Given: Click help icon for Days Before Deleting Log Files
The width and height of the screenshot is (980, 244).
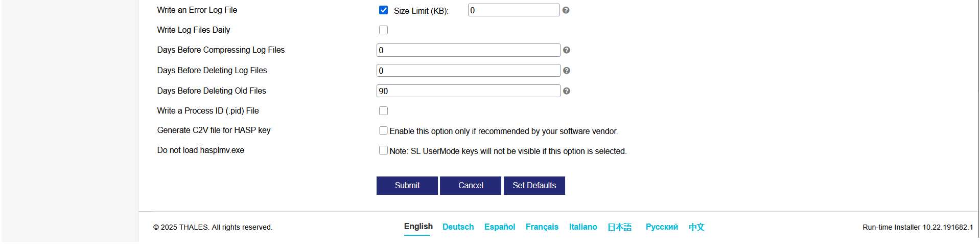Looking at the screenshot, I should [x=566, y=71].
